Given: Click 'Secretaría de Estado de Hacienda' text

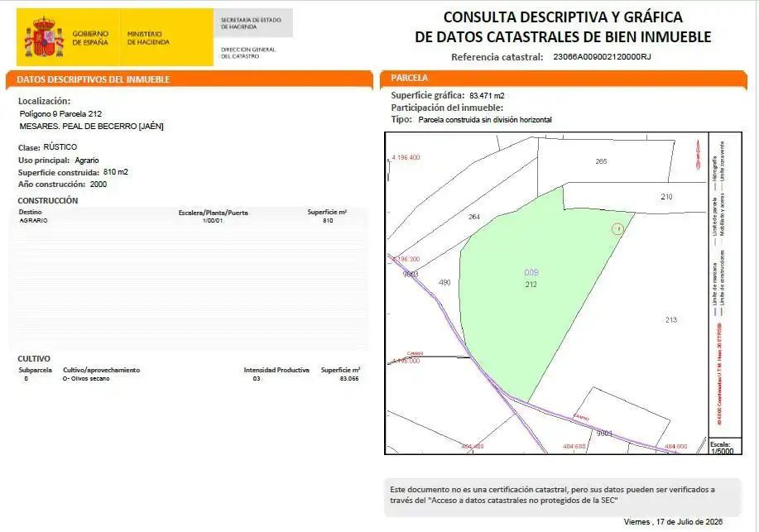Looking at the screenshot, I should tap(251, 23).
